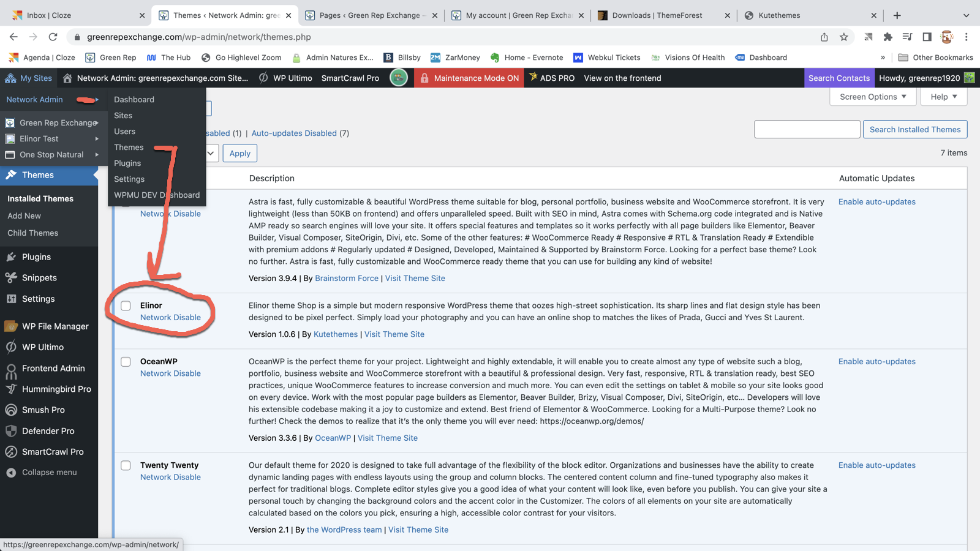Expand the Screen Options panel
The width and height of the screenshot is (980, 551).
pyautogui.click(x=873, y=97)
